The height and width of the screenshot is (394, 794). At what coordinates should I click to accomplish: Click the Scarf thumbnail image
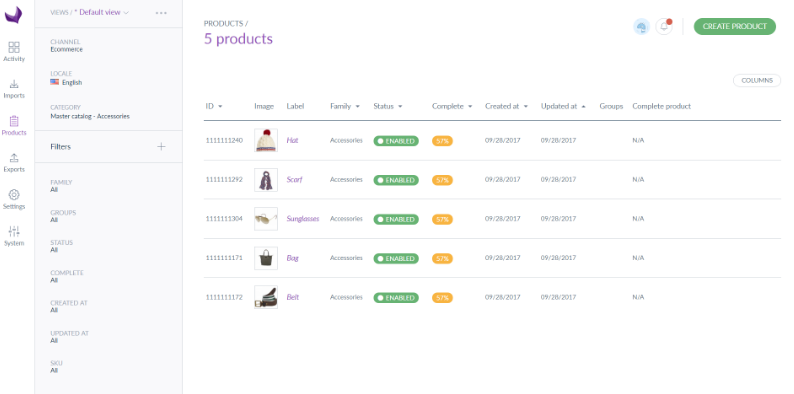(x=266, y=180)
